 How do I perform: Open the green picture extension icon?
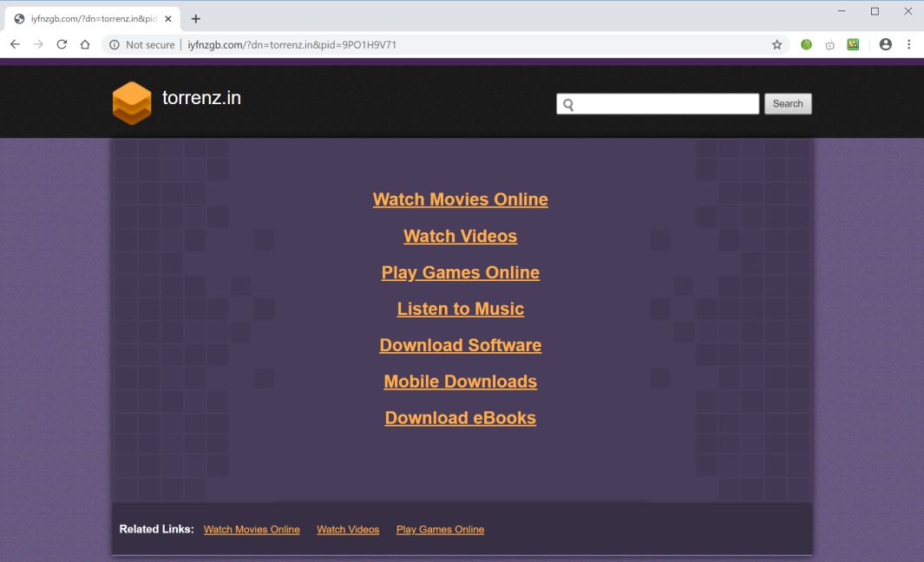pyautogui.click(x=853, y=45)
